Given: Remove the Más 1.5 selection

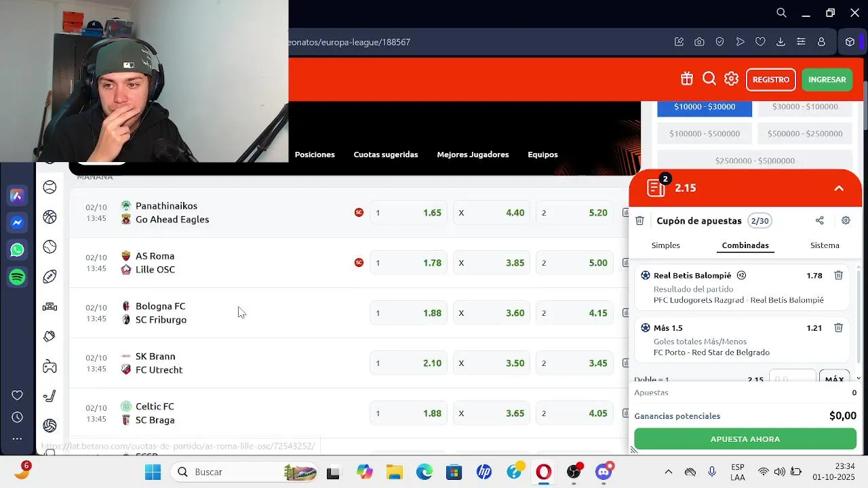Looking at the screenshot, I should (838, 327).
